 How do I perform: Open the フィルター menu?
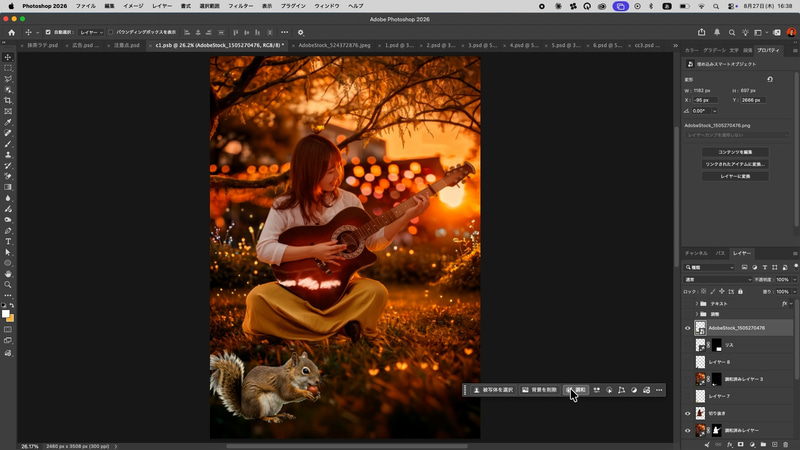tap(240, 6)
